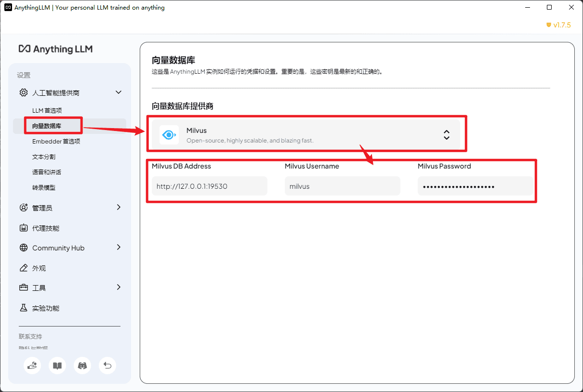Open the documentation book icon
The width and height of the screenshot is (583, 392).
pyautogui.click(x=57, y=366)
